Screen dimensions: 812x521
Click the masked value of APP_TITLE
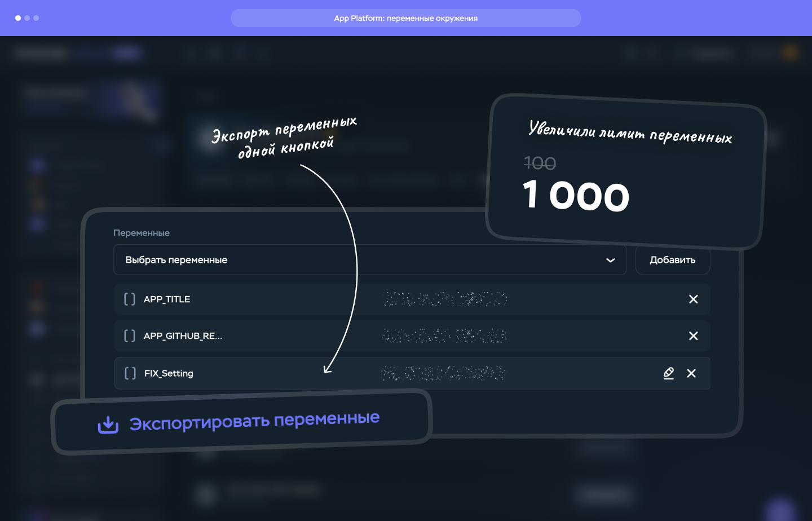[445, 299]
